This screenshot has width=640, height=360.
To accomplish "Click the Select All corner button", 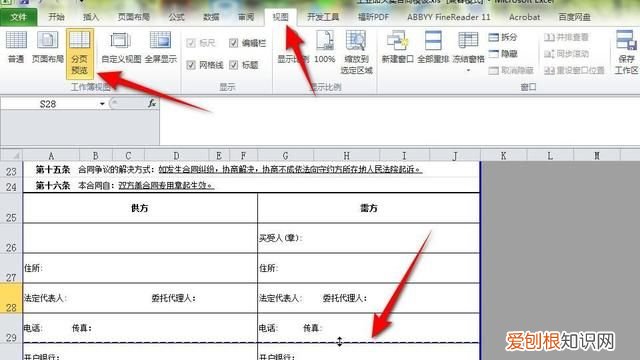I will click(x=11, y=156).
